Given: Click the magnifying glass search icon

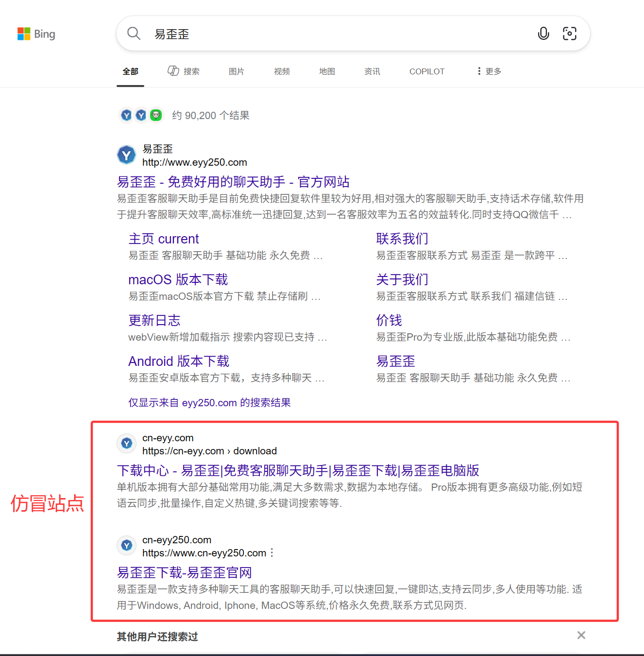Looking at the screenshot, I should click(134, 34).
